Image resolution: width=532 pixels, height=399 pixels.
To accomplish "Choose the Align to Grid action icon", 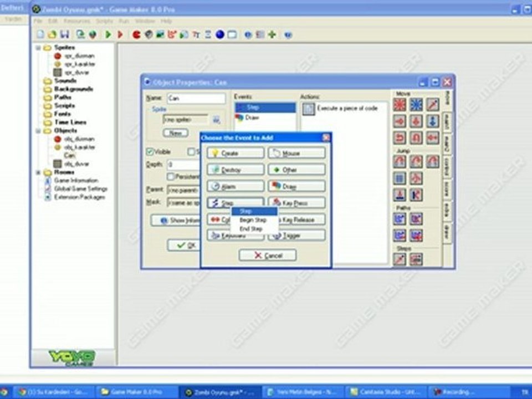I will click(x=400, y=178).
